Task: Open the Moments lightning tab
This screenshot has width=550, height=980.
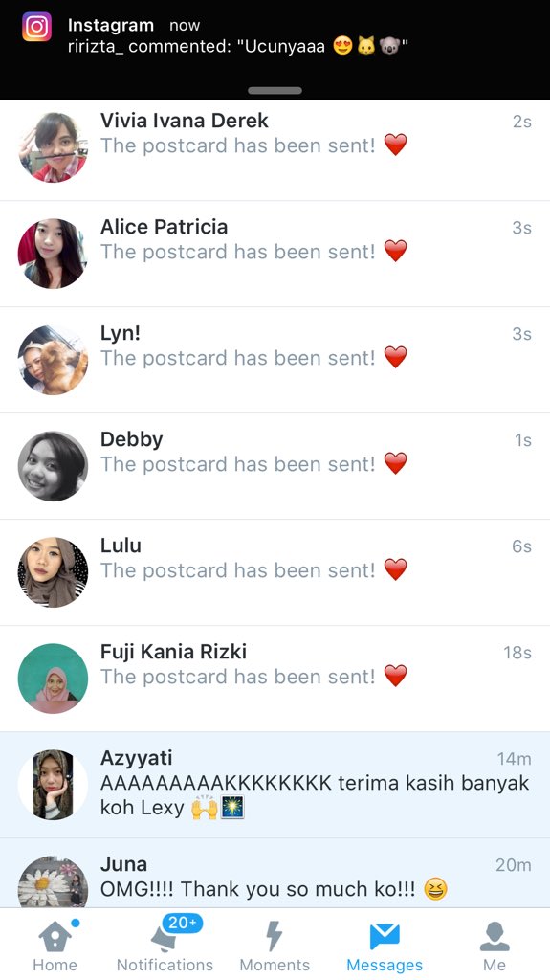Action: (275, 944)
